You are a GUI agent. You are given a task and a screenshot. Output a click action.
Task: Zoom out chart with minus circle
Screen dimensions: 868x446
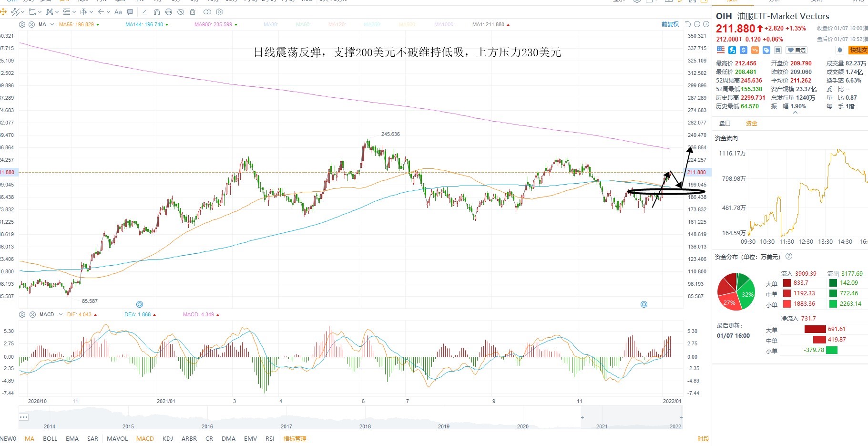697,24
